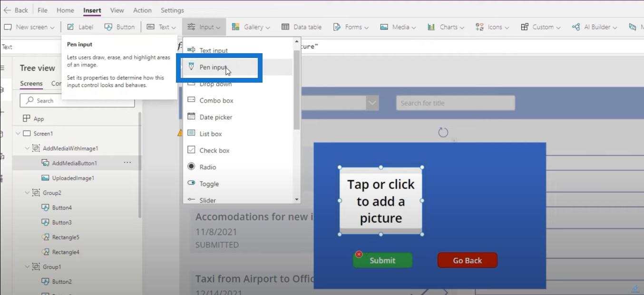Open the Gallery dropdown

pyautogui.click(x=251, y=27)
